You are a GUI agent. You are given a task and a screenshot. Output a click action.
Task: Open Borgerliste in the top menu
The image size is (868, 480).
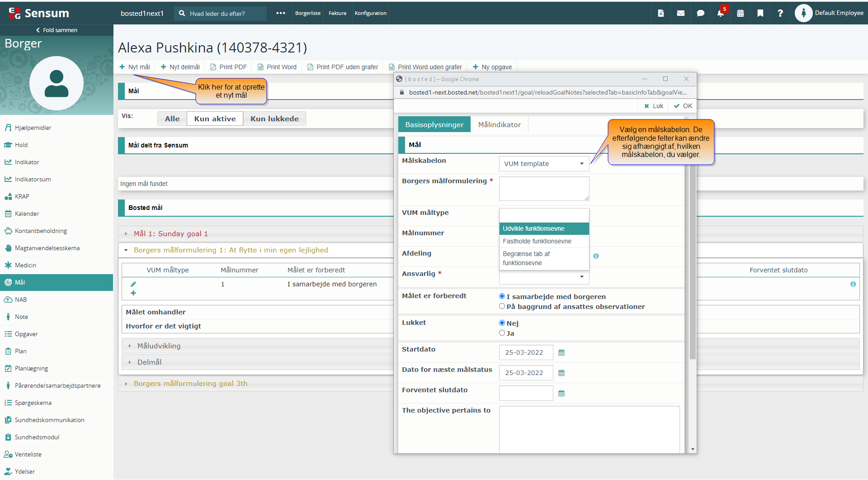coord(308,13)
